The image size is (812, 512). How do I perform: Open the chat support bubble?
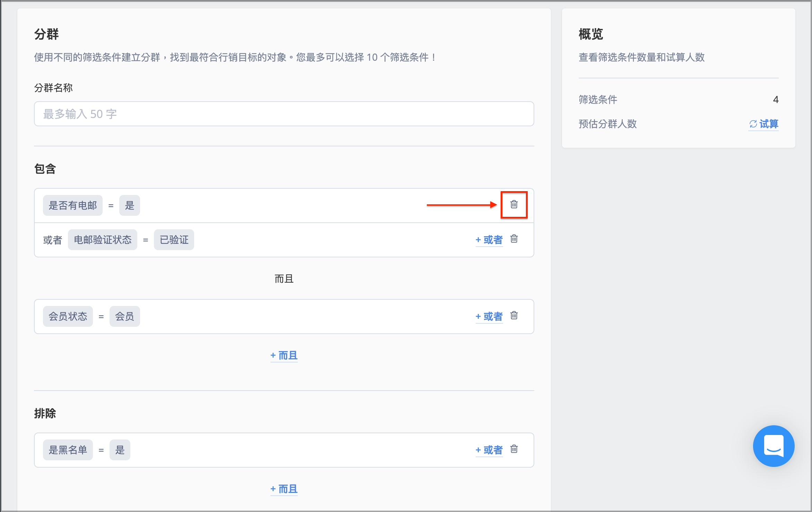coord(774,446)
